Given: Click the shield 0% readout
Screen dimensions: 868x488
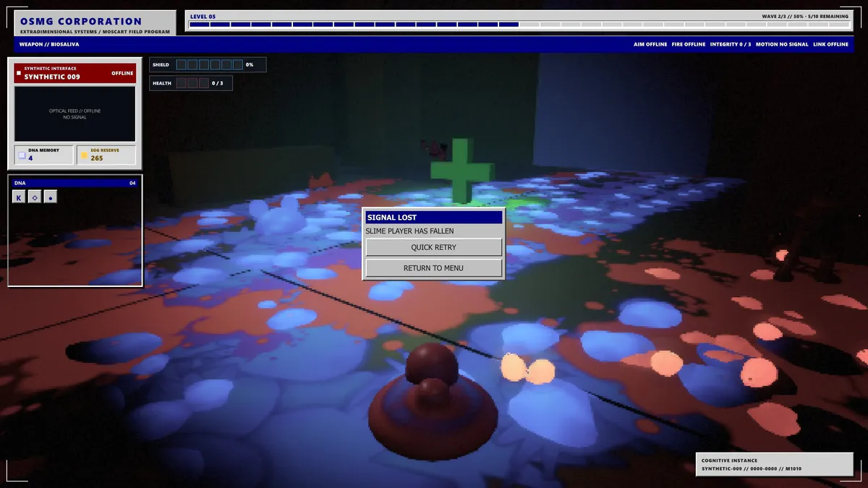Looking at the screenshot, I should coord(250,64).
